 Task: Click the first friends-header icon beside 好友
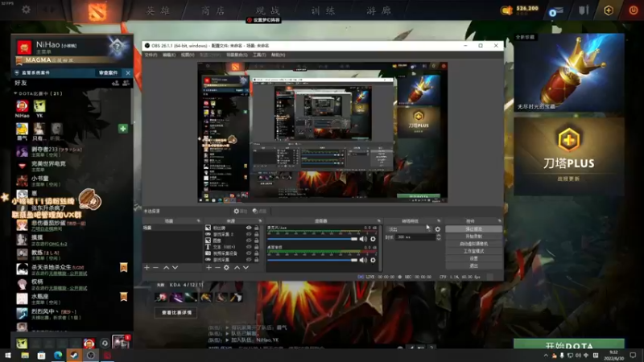pyautogui.click(x=115, y=84)
